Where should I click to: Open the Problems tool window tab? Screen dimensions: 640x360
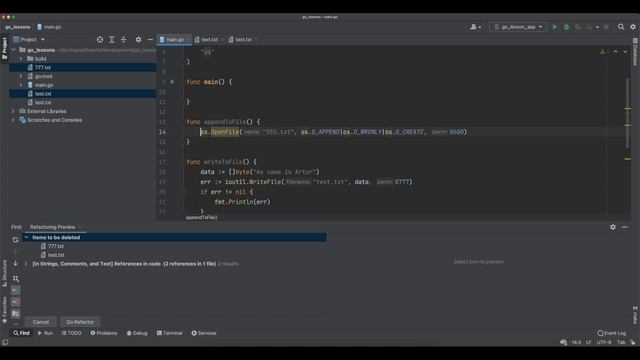click(x=104, y=333)
